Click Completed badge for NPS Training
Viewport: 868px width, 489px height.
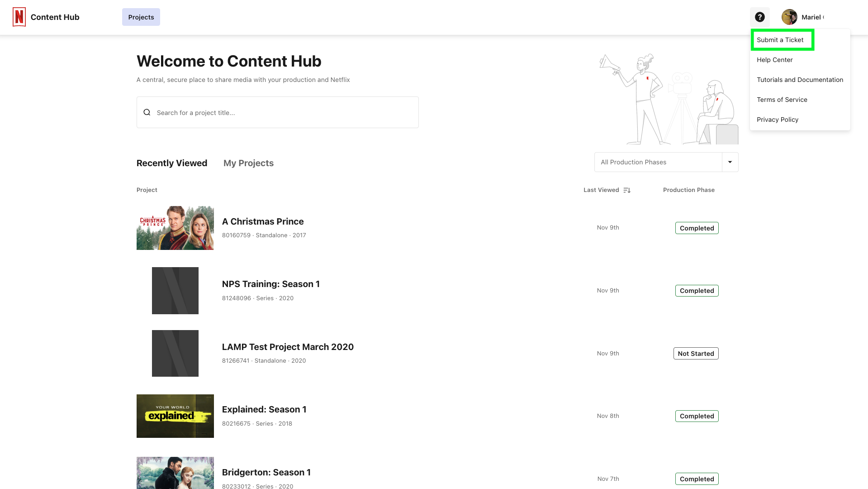pyautogui.click(x=697, y=291)
